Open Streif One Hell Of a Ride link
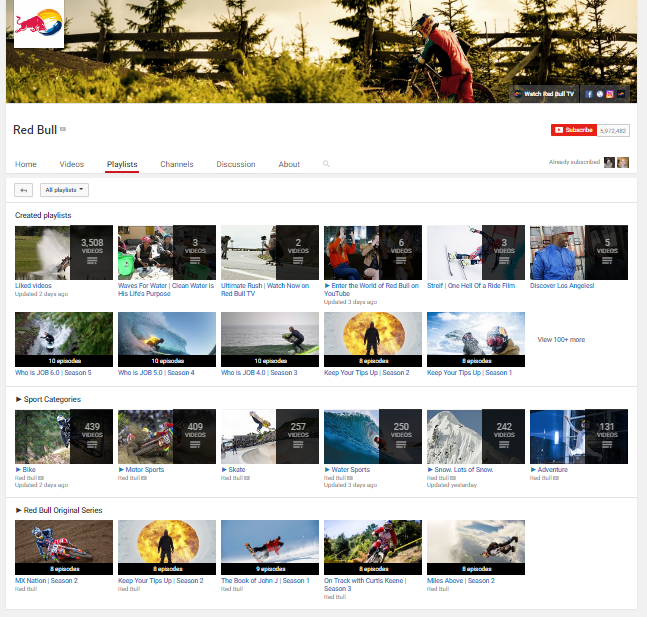 pyautogui.click(x=471, y=286)
